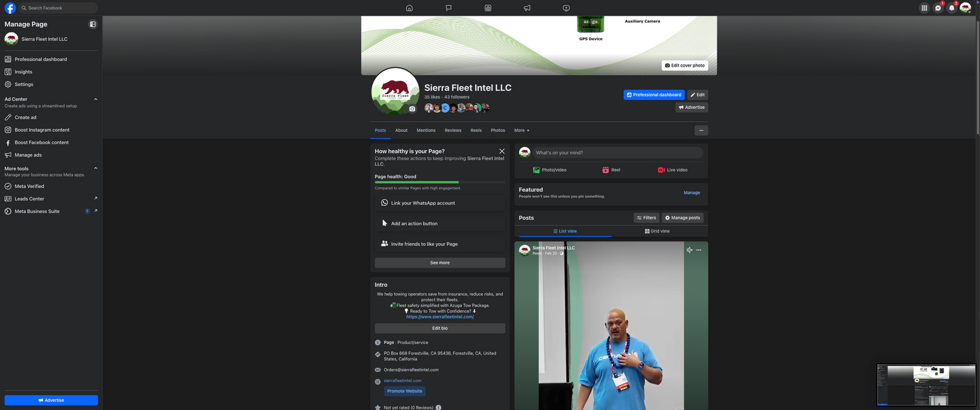
Task: Switch to the Reels tab
Action: click(x=476, y=130)
